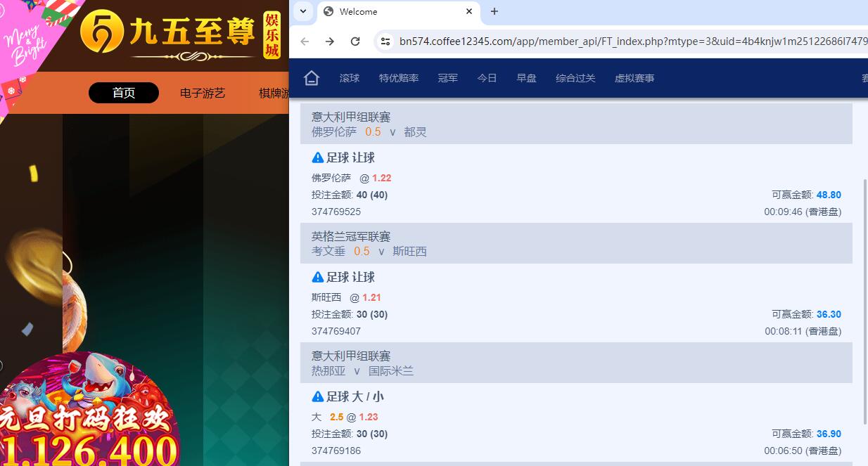Click bet ID 374769186
This screenshot has width=868, height=466.
(x=336, y=451)
